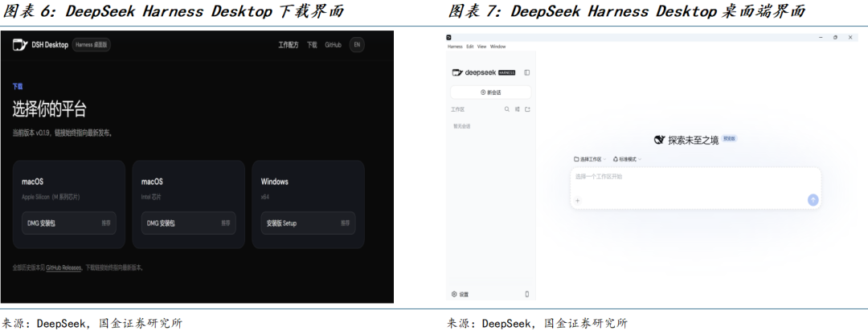This screenshot has height=331, width=868.
Task: Maximize the desktop app window
Action: tap(835, 37)
